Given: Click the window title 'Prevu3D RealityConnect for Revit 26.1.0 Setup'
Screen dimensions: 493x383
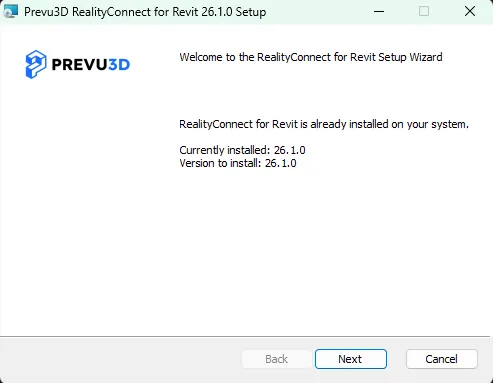Looking at the screenshot, I should [x=145, y=12].
